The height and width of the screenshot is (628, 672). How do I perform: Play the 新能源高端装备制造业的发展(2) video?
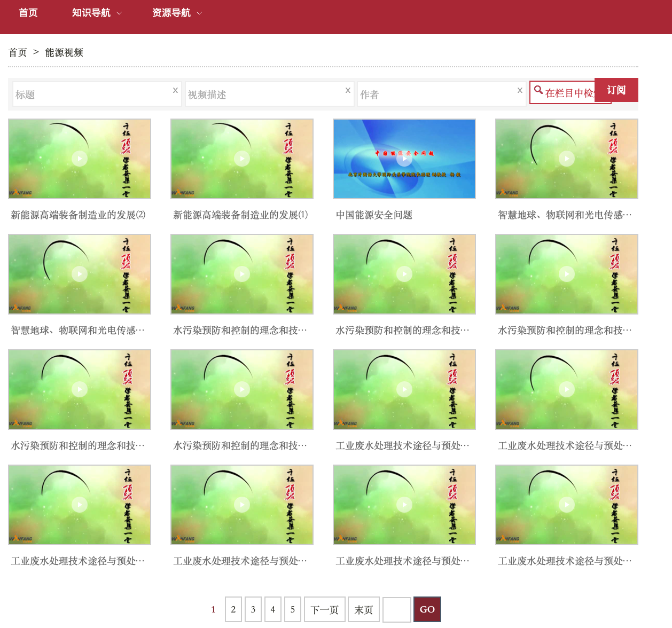pos(80,159)
